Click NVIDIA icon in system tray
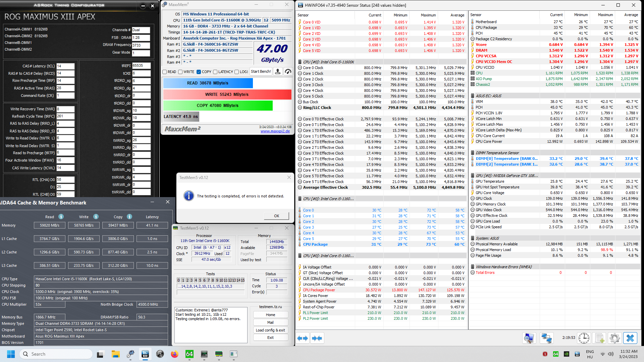 pos(566,354)
